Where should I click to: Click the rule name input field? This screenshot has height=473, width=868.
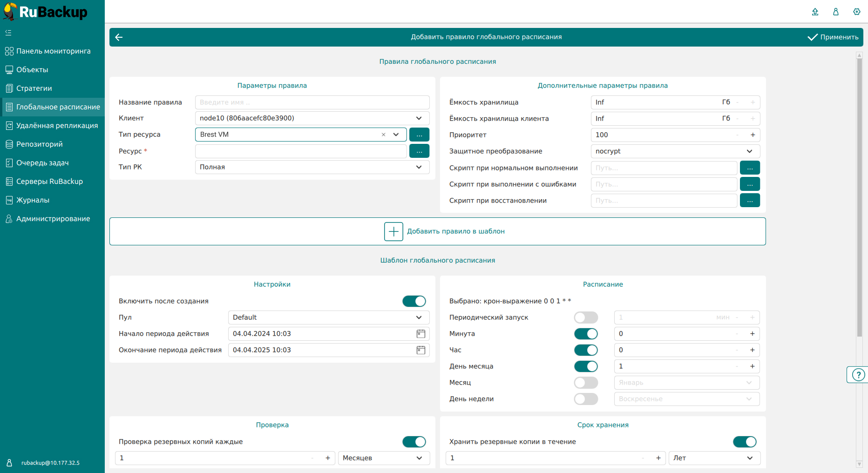pyautogui.click(x=312, y=102)
